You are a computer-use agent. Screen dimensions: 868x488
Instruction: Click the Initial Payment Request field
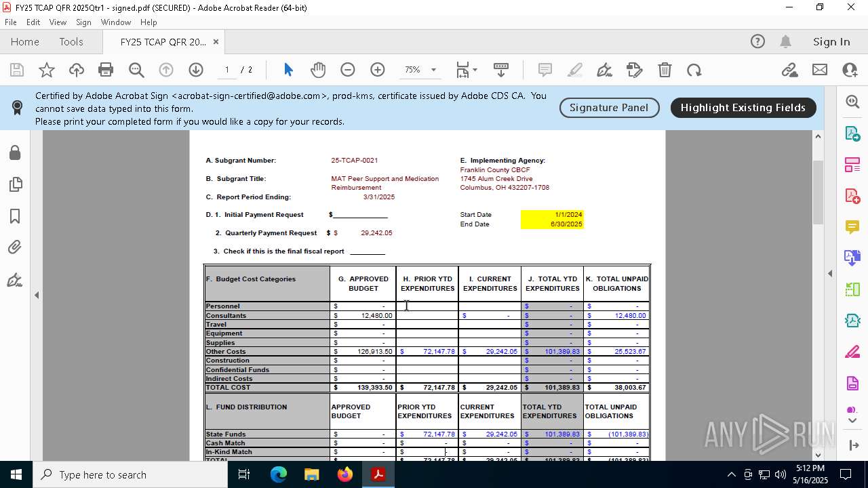(x=360, y=215)
